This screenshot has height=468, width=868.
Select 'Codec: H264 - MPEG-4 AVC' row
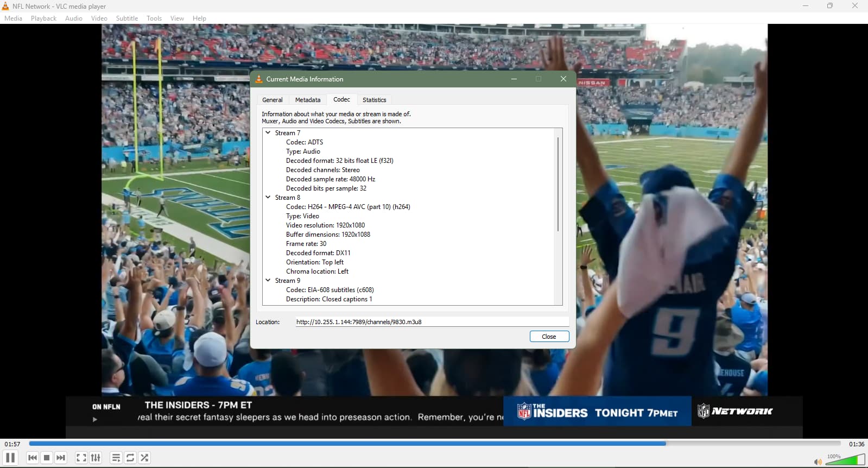click(x=348, y=207)
